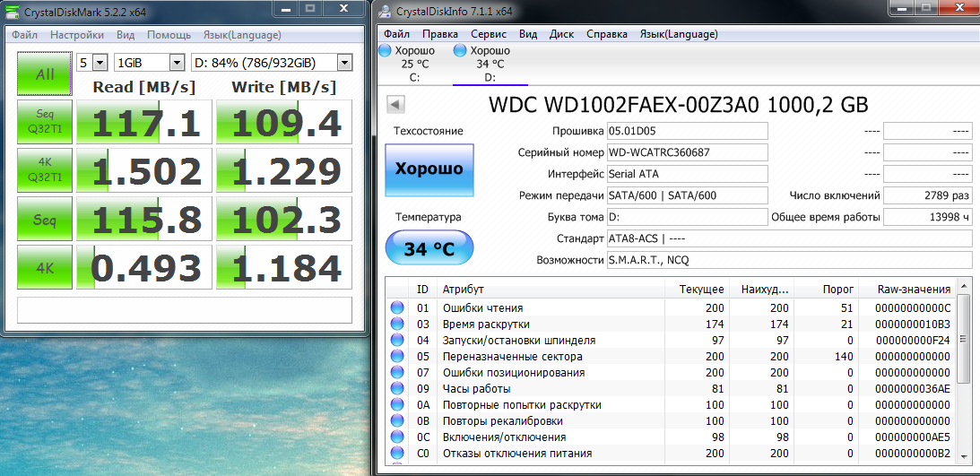
Task: Open CrystalDiskInfo Файл menu
Action: pos(397,34)
